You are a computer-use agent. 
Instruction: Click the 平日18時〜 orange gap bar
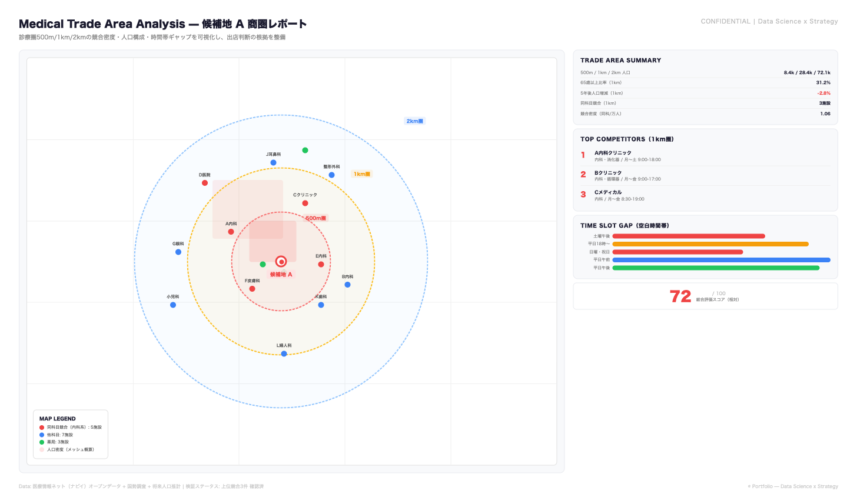(710, 244)
